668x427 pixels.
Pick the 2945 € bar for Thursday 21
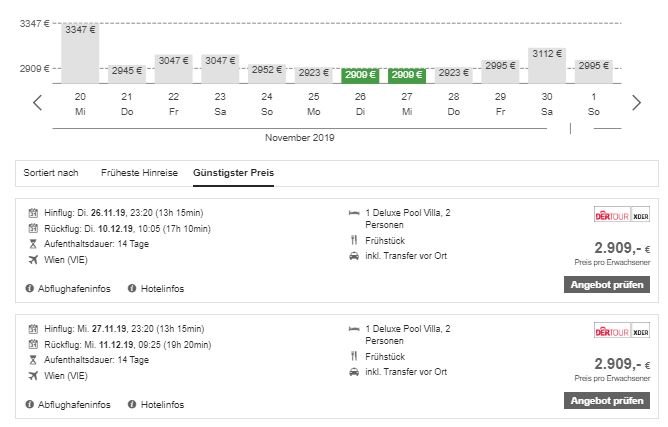127,73
